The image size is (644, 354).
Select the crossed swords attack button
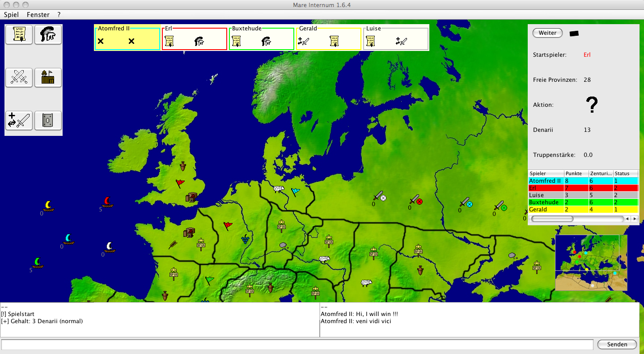pos(19,77)
